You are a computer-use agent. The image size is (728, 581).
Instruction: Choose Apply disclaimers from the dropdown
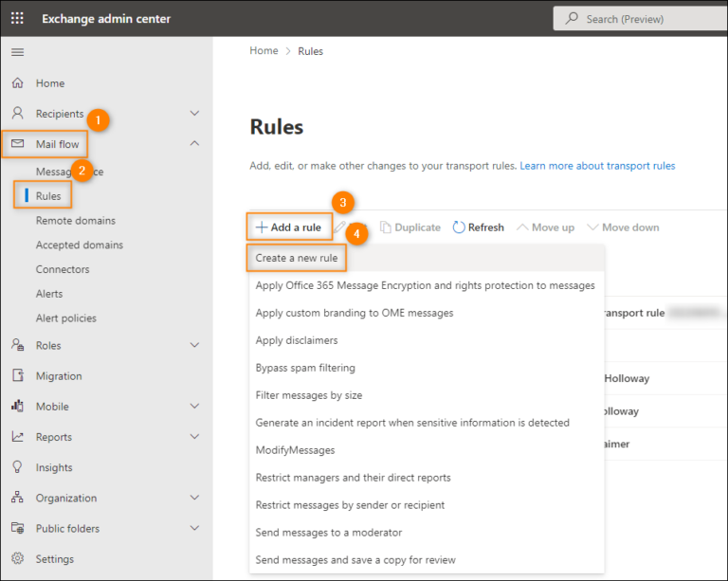[x=297, y=340]
